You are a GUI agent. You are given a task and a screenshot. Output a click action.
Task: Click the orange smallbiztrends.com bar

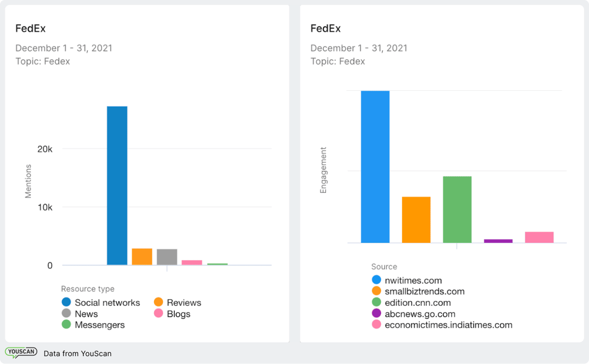pos(416,220)
